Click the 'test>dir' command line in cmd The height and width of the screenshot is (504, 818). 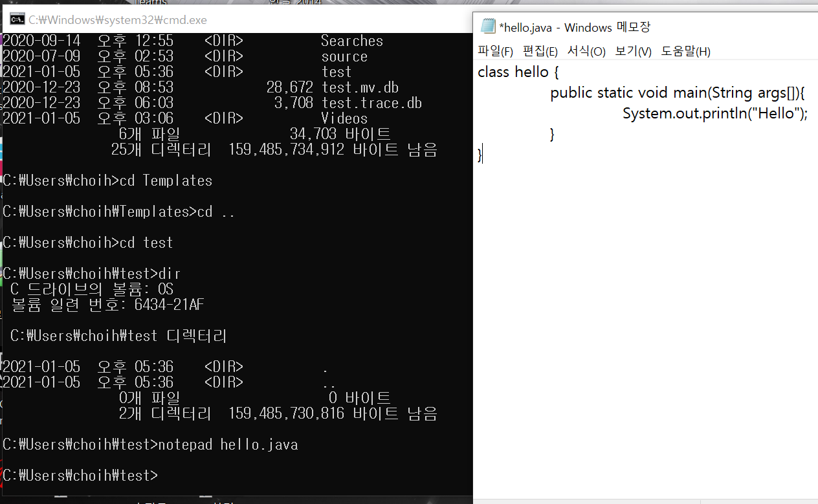point(92,274)
